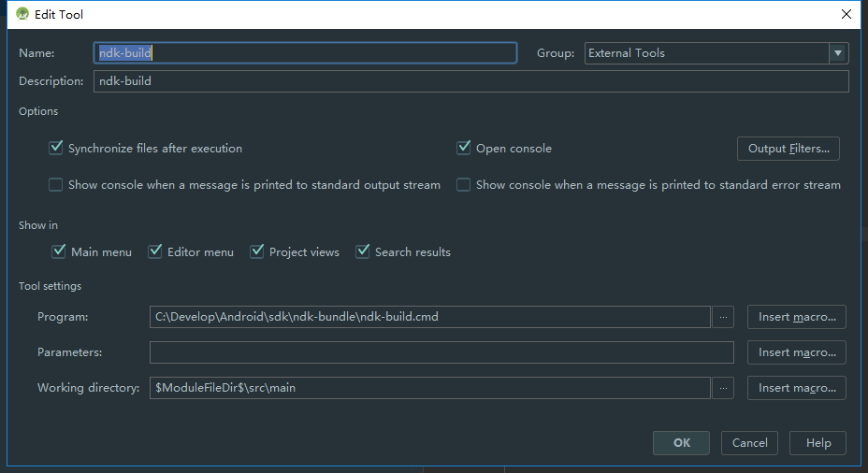Viewport: 868px width, 473px height.
Task: Click the Description input field
Action: tap(470, 80)
